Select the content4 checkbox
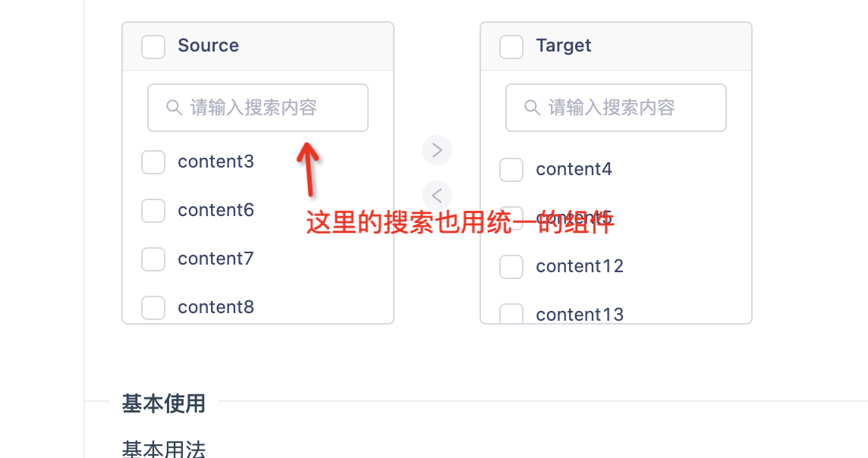Viewport: 868px width, 458px height. tap(511, 169)
